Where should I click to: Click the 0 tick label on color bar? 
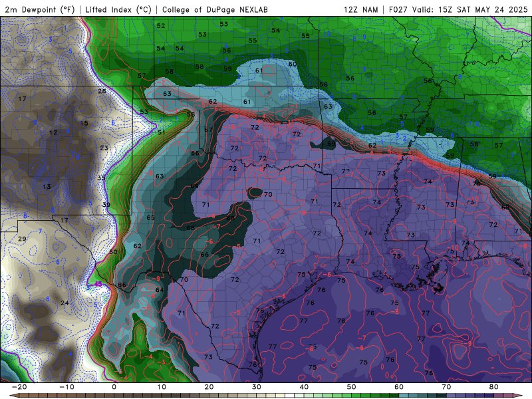click(114, 387)
